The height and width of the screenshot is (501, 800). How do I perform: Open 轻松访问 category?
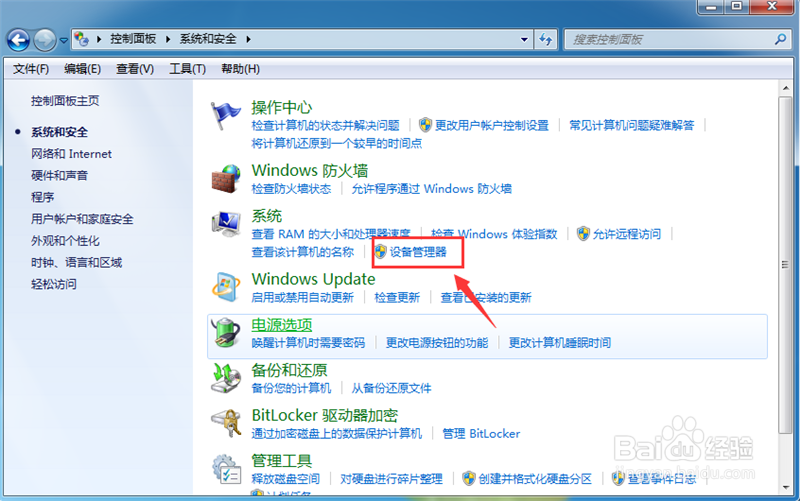coord(54,284)
